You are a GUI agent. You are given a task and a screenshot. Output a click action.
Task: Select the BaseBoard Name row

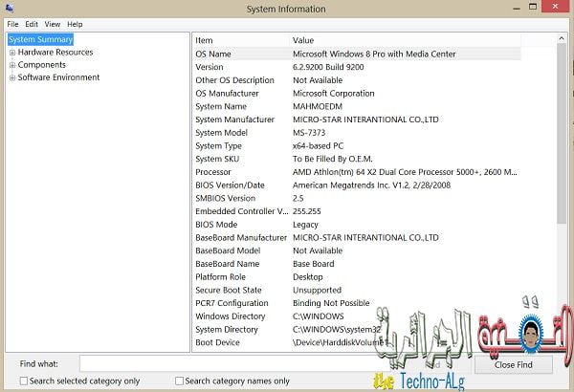click(357, 264)
